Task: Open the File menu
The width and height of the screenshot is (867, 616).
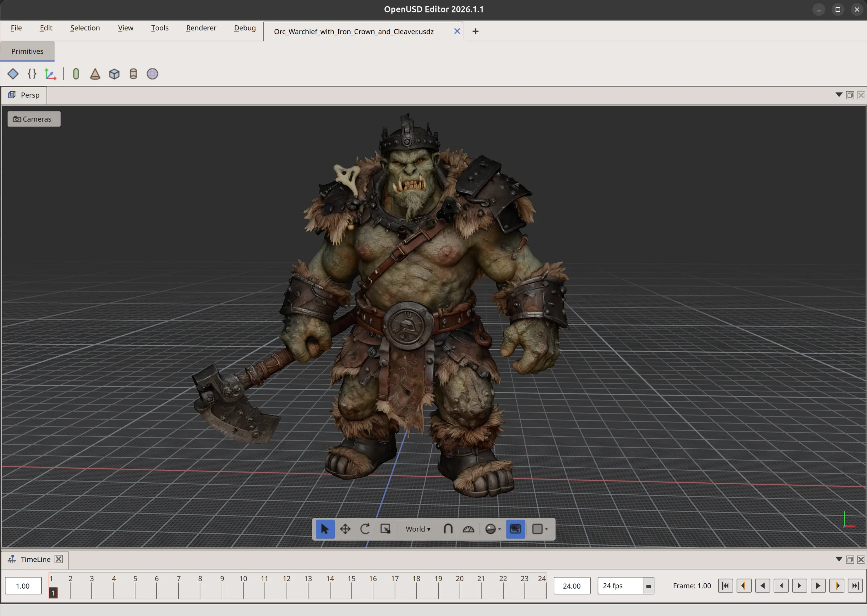Action: [x=16, y=28]
